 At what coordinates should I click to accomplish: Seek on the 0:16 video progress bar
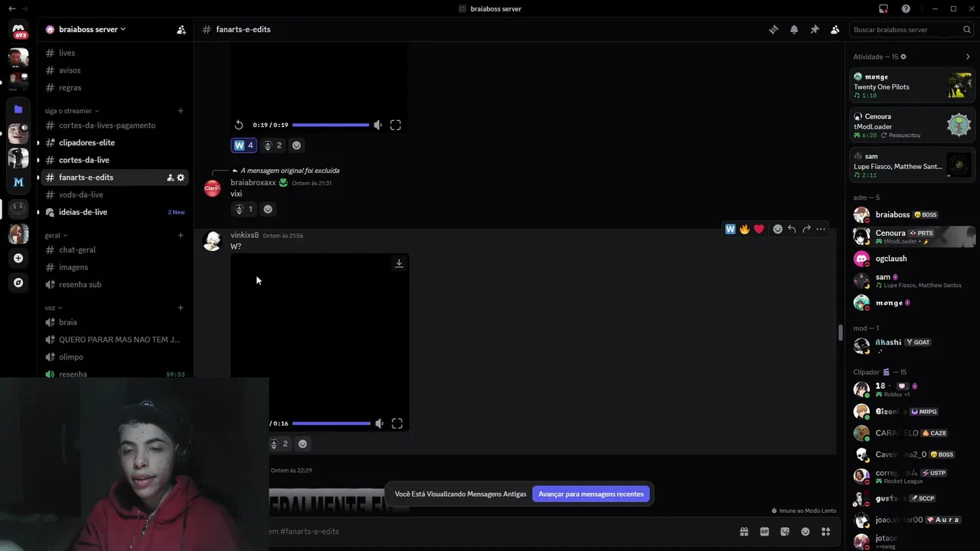point(332,423)
